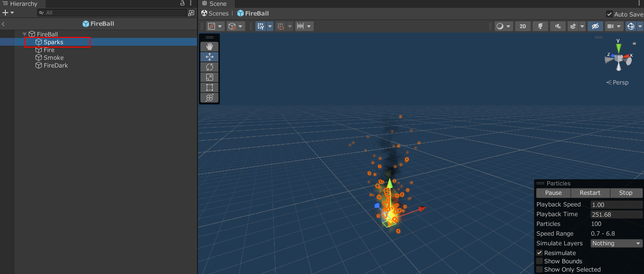Open gizmos dropdown arrow
The image size is (644, 274).
(640, 26)
